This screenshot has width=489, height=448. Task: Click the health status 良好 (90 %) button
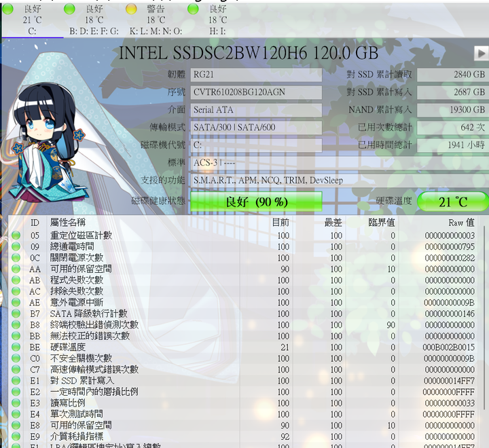(x=256, y=202)
